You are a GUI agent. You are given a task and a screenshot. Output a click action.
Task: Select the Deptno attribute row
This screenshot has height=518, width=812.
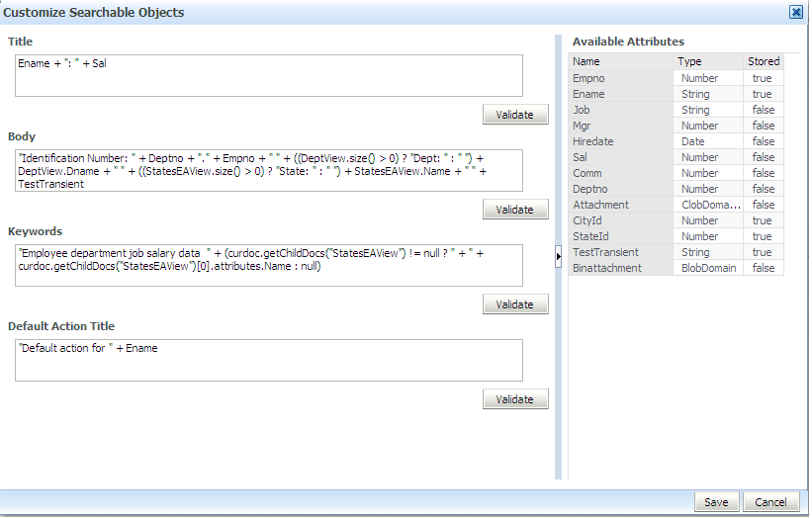676,189
